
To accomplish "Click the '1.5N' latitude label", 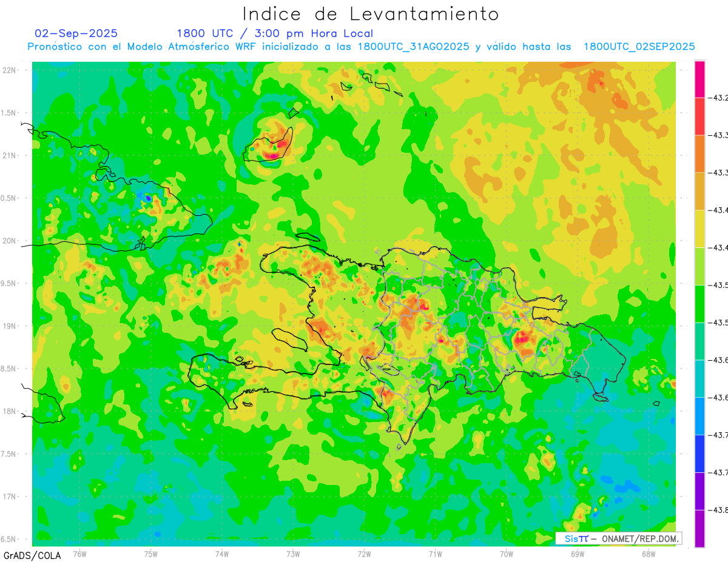I will click(x=9, y=113).
